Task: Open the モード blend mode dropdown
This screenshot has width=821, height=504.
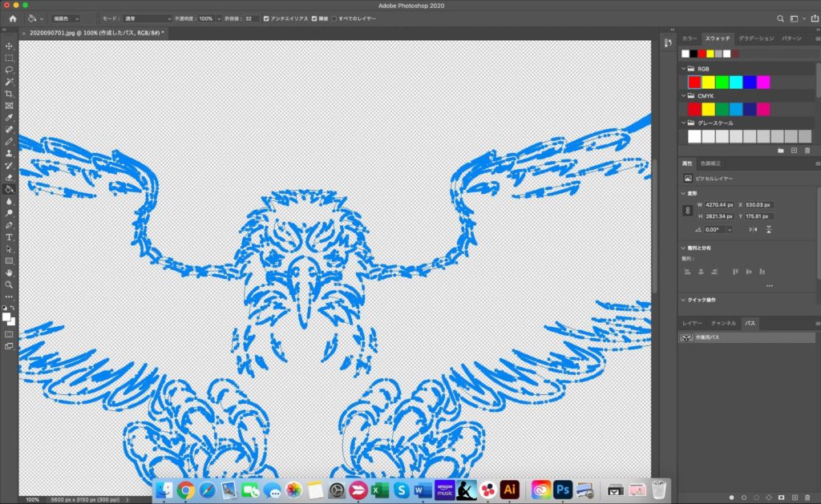Action: pos(148,18)
